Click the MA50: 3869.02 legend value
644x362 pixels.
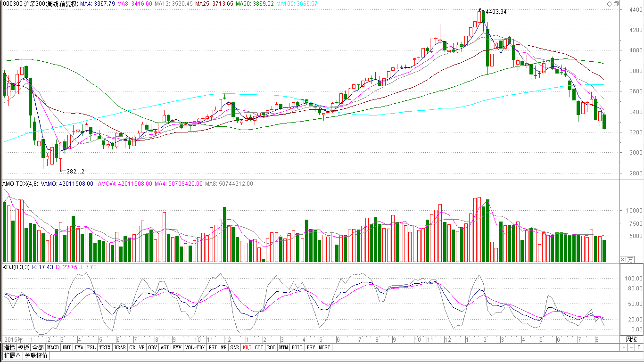click(x=255, y=4)
